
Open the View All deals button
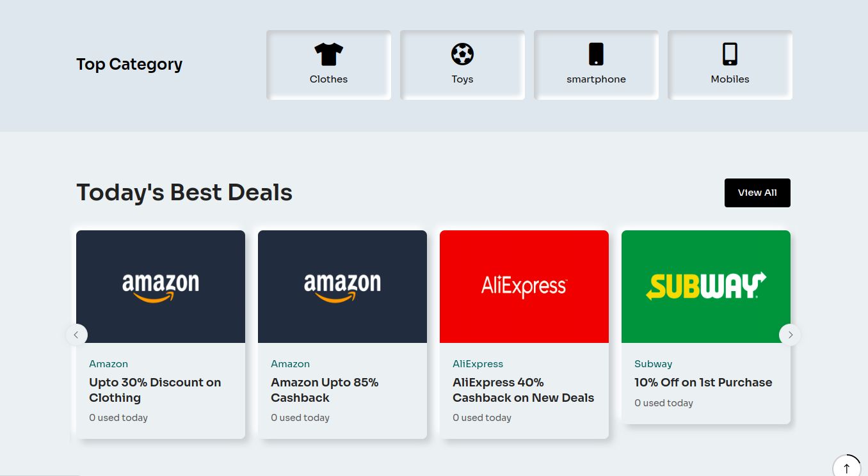point(757,193)
